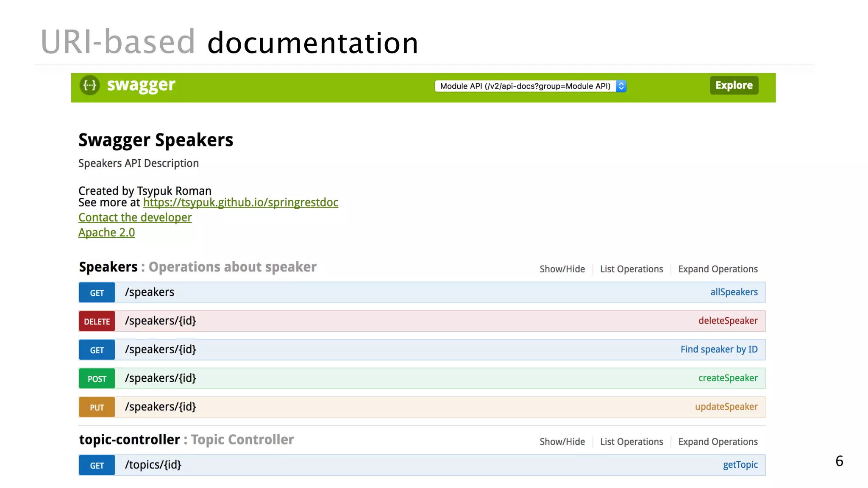Screen dimensions: 868x488
Task: Click the updateSpeaker operation label
Action: [726, 407]
